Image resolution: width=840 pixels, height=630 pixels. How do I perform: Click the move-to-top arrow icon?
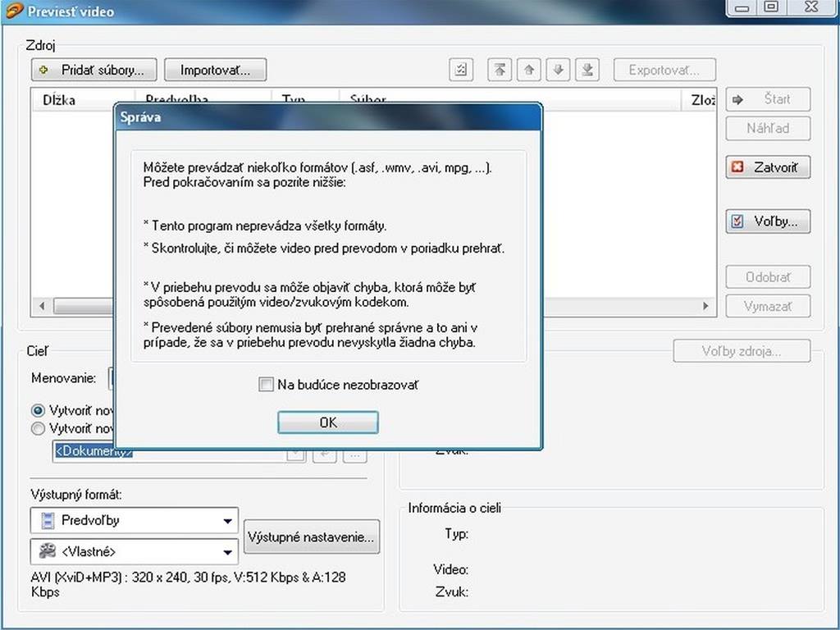500,70
